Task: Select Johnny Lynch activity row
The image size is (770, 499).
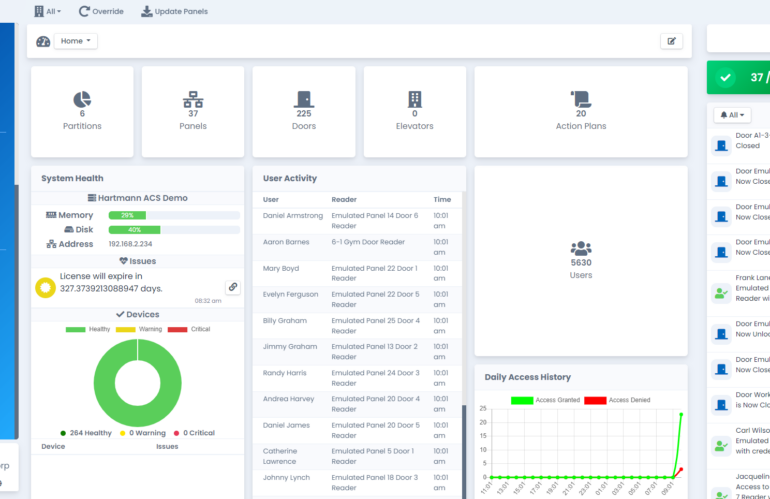Action: pyautogui.click(x=357, y=483)
